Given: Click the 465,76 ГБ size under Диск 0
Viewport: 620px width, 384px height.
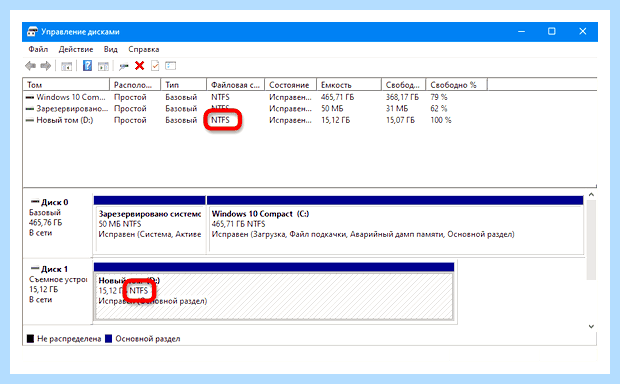Looking at the screenshot, I should pyautogui.click(x=45, y=223).
